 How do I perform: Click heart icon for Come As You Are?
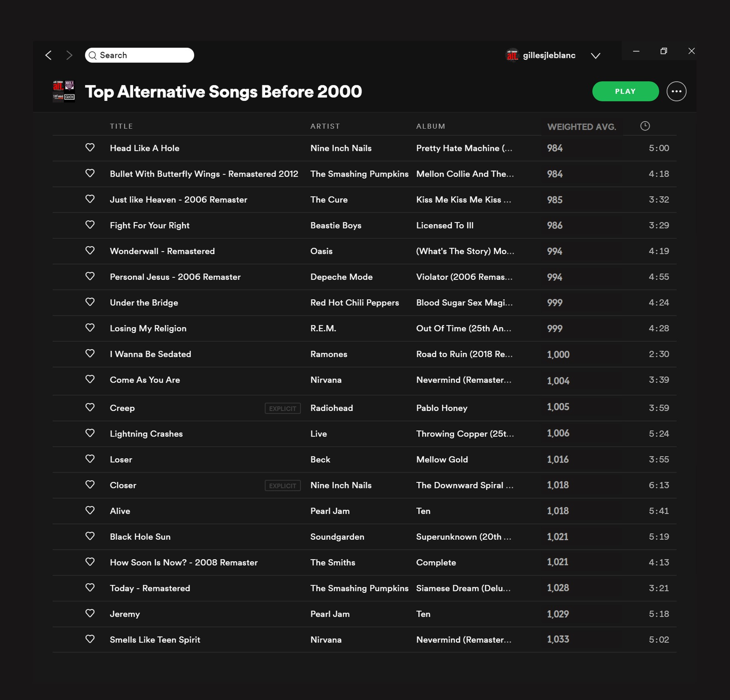[x=90, y=379]
